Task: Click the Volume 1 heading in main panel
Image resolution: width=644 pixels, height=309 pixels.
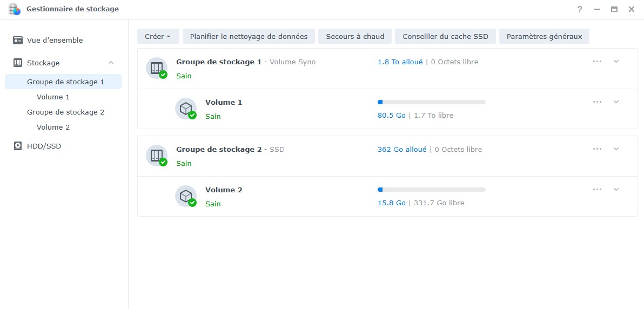Action: tap(224, 102)
